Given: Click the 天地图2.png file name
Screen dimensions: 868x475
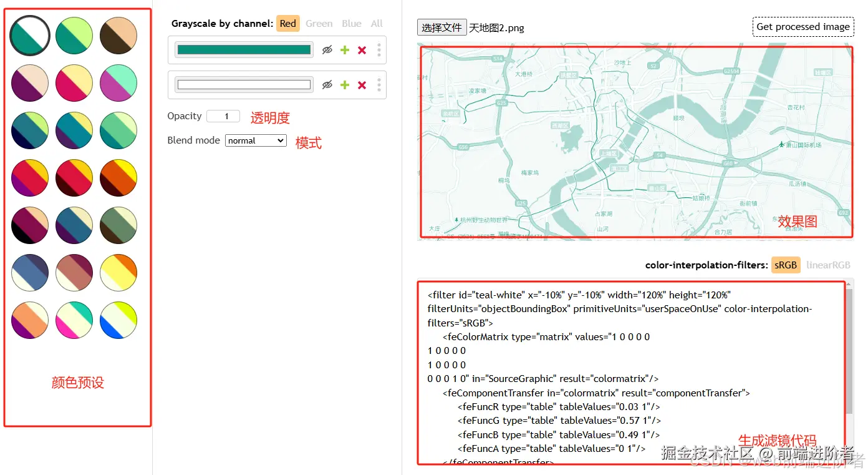Looking at the screenshot, I should 496,28.
